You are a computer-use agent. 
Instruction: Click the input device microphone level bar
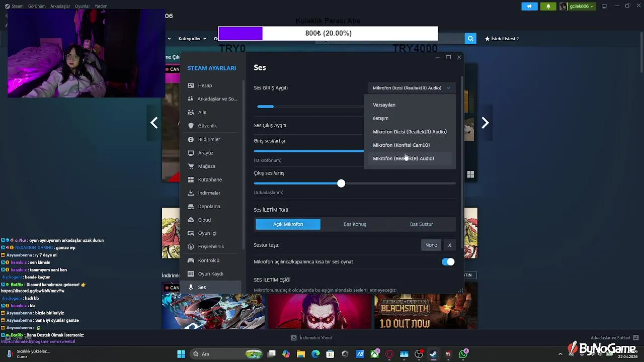coord(311,107)
